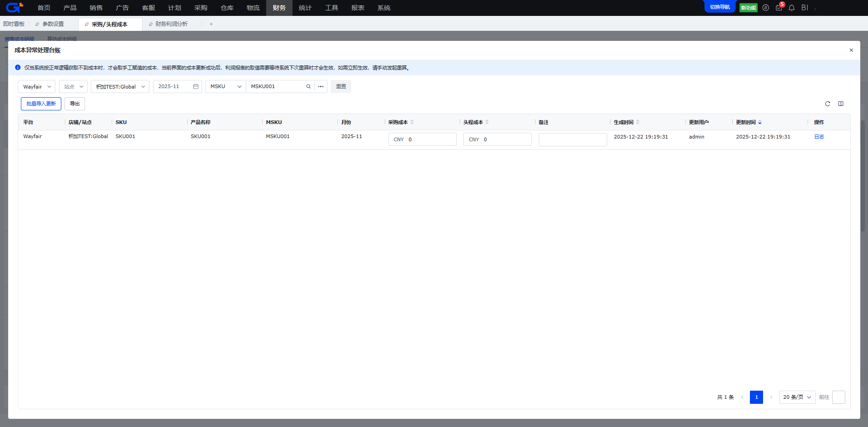The height and width of the screenshot is (427, 868).
Task: Open the more options ellipsis beside search
Action: point(321,87)
